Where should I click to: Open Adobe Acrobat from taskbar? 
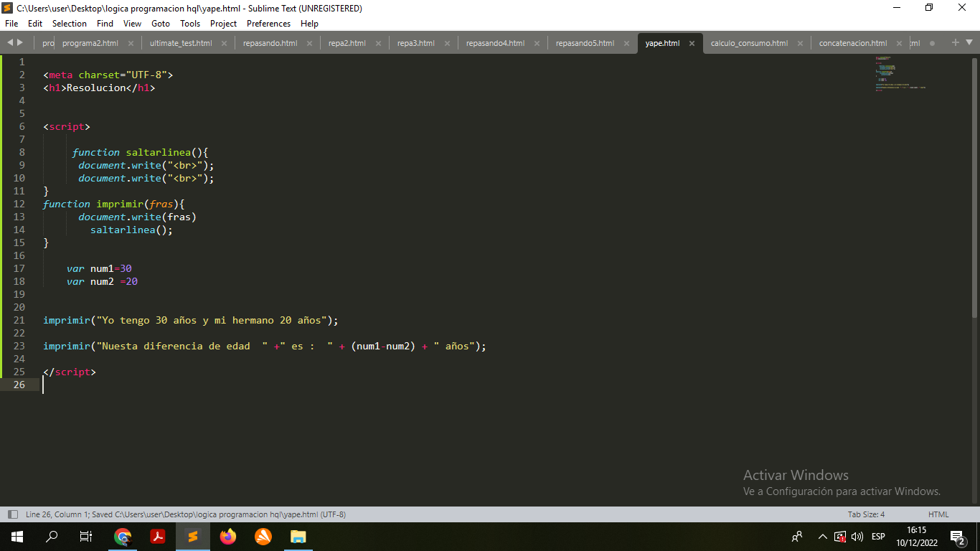point(158,537)
